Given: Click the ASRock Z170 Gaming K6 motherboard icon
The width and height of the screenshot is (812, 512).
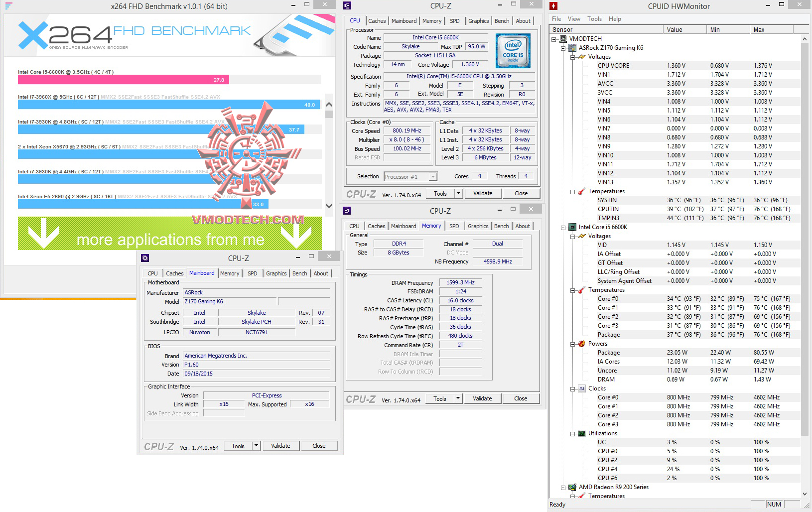Looking at the screenshot, I should coord(573,48).
